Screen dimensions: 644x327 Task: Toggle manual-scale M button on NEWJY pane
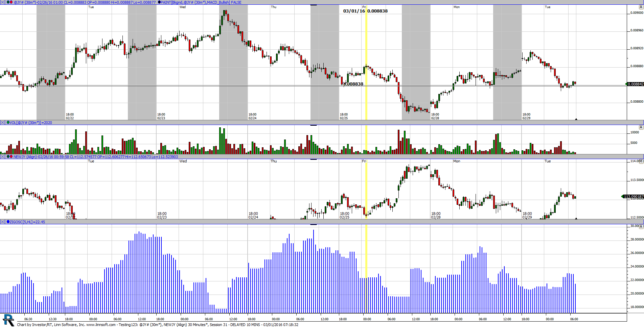pyautogui.click(x=641, y=161)
